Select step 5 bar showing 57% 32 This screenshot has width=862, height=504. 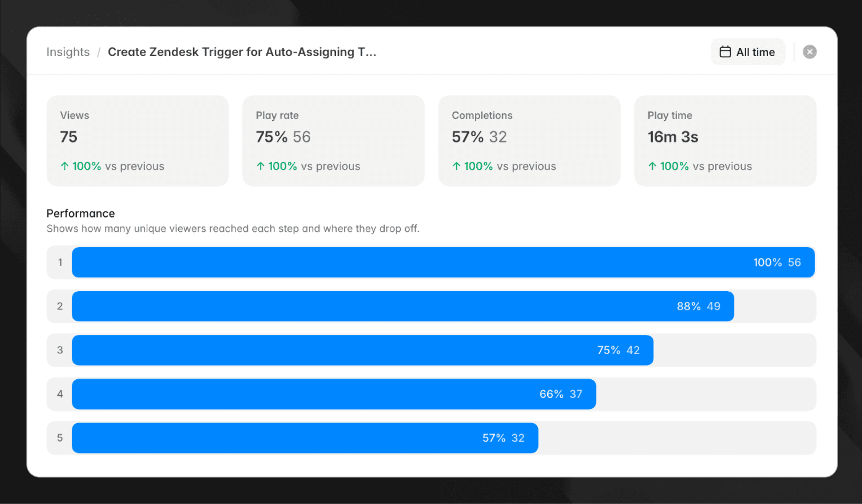[305, 438]
